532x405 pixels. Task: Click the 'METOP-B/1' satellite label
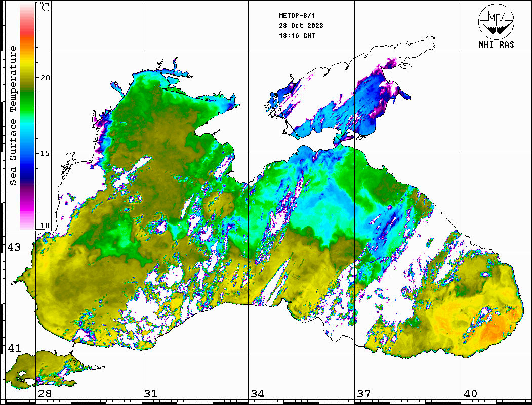pos(297,16)
